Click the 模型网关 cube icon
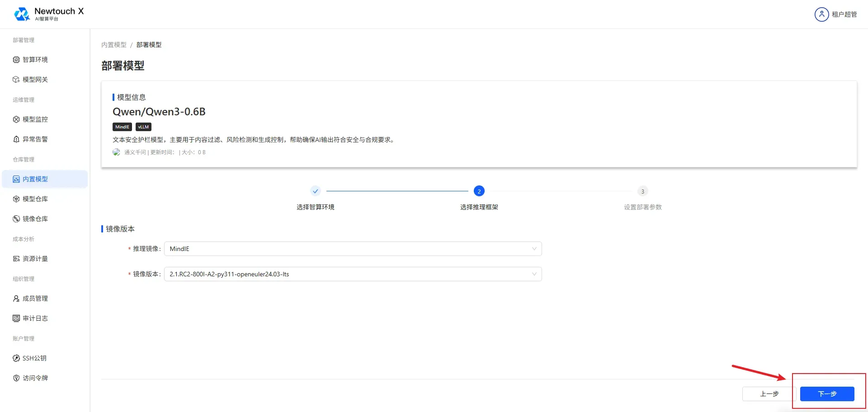 pyautogui.click(x=16, y=80)
